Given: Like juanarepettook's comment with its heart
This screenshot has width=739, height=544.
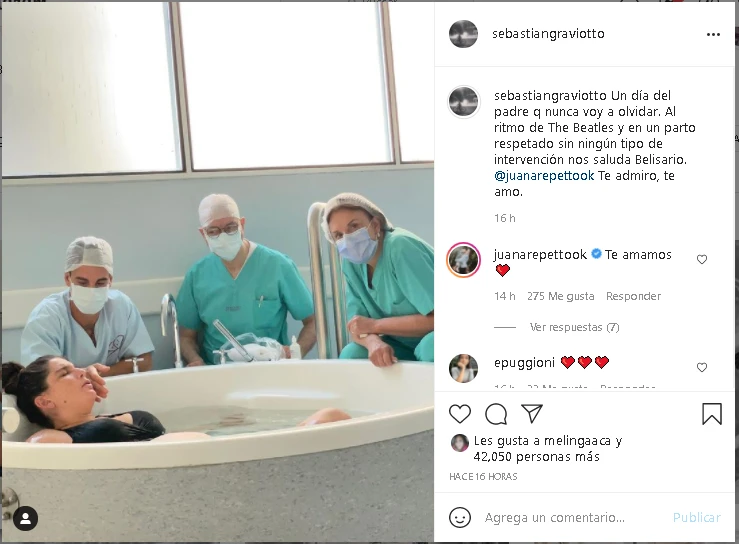Looking at the screenshot, I should pyautogui.click(x=702, y=259).
